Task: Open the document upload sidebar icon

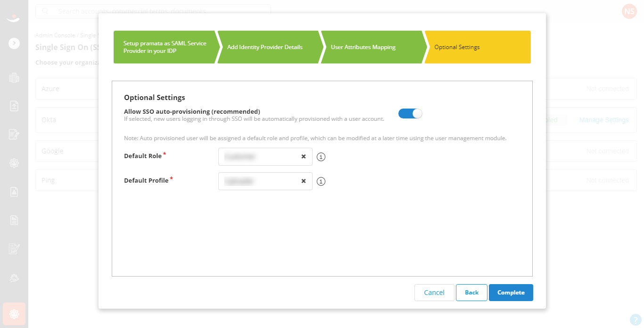Action: 14,106
